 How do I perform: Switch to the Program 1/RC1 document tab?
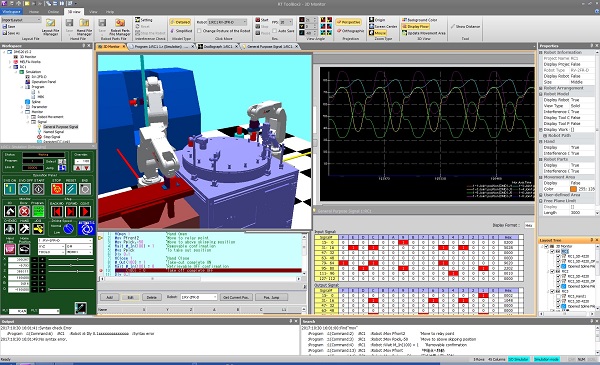(x=162, y=46)
